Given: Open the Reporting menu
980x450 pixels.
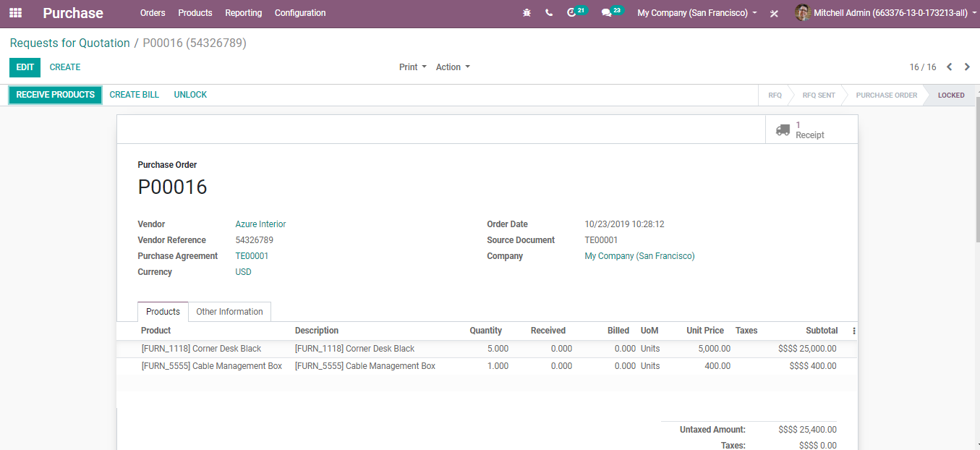Looking at the screenshot, I should tap(244, 13).
